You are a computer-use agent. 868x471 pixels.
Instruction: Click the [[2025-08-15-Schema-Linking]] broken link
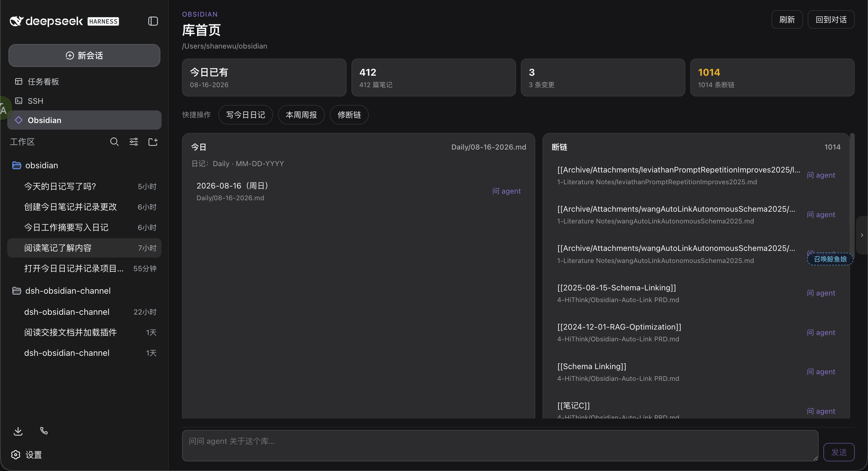pos(616,288)
